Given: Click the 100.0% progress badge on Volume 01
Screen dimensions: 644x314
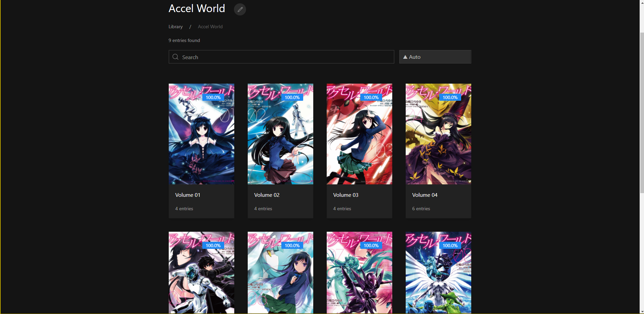Looking at the screenshot, I should click(213, 97).
